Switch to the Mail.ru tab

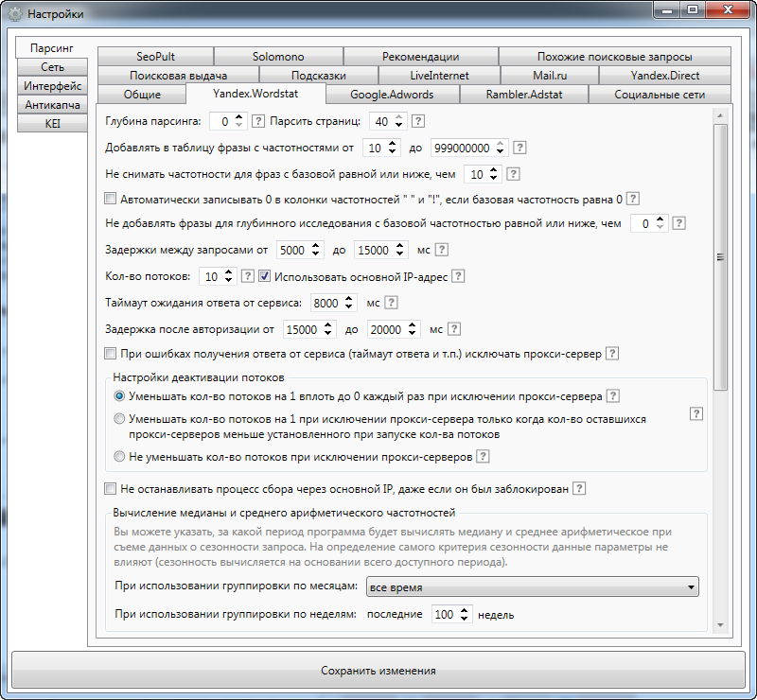tap(550, 76)
